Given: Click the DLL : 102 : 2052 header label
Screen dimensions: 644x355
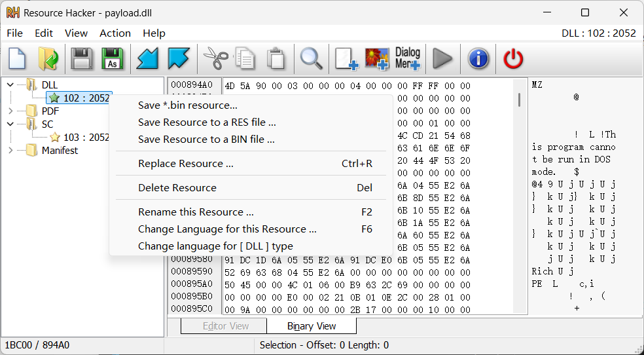Looking at the screenshot, I should (x=599, y=33).
